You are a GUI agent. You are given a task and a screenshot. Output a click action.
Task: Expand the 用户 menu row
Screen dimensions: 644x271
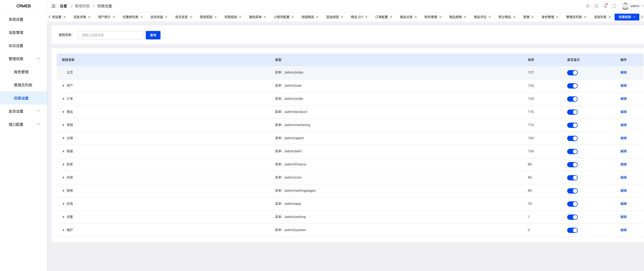63,86
